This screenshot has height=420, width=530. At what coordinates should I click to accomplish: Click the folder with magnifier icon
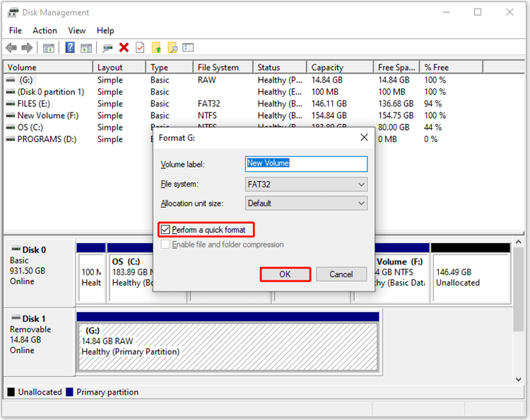(172, 47)
